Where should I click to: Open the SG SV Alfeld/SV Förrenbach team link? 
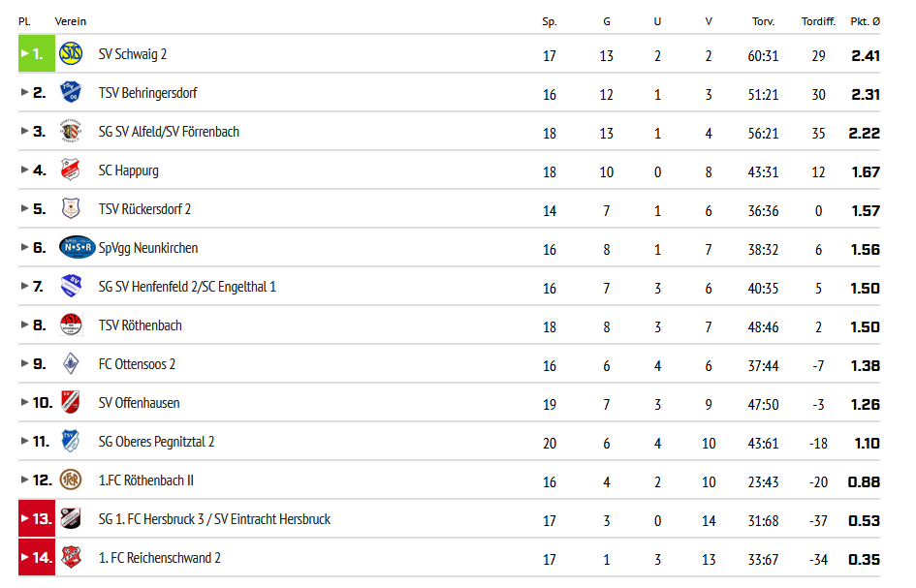click(x=169, y=132)
